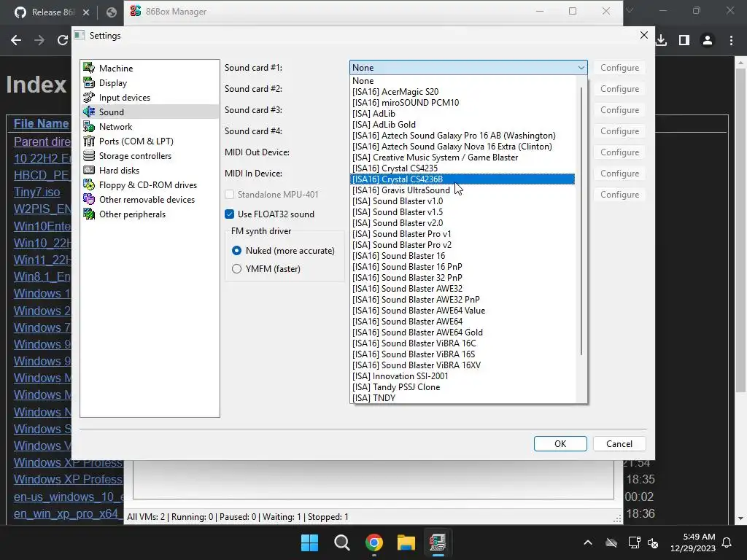Open Other removable devices icon
The height and width of the screenshot is (560, 747).
88,200
